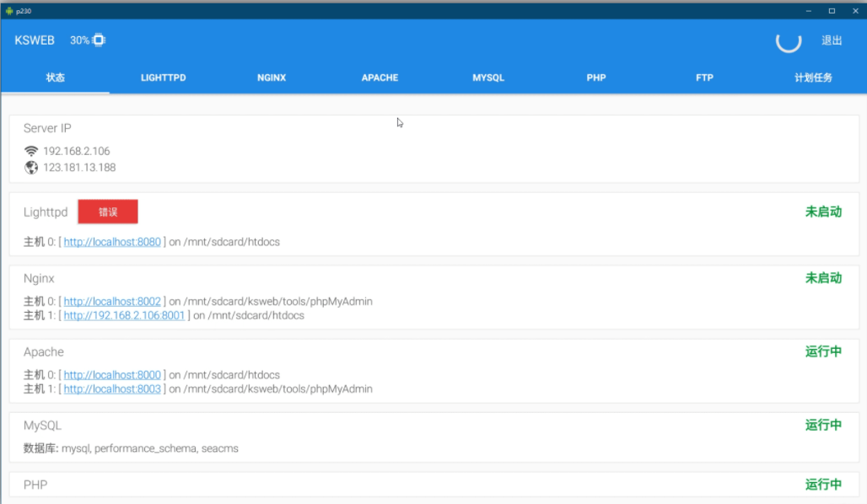Click the local IP 192.168.2.106 text
The height and width of the screenshot is (504, 867).
76,151
